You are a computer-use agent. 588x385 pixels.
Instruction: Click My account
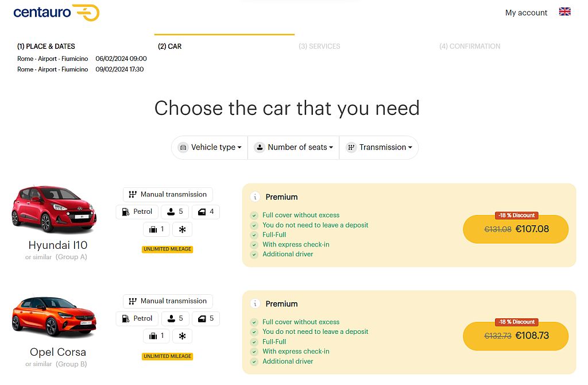coord(525,12)
